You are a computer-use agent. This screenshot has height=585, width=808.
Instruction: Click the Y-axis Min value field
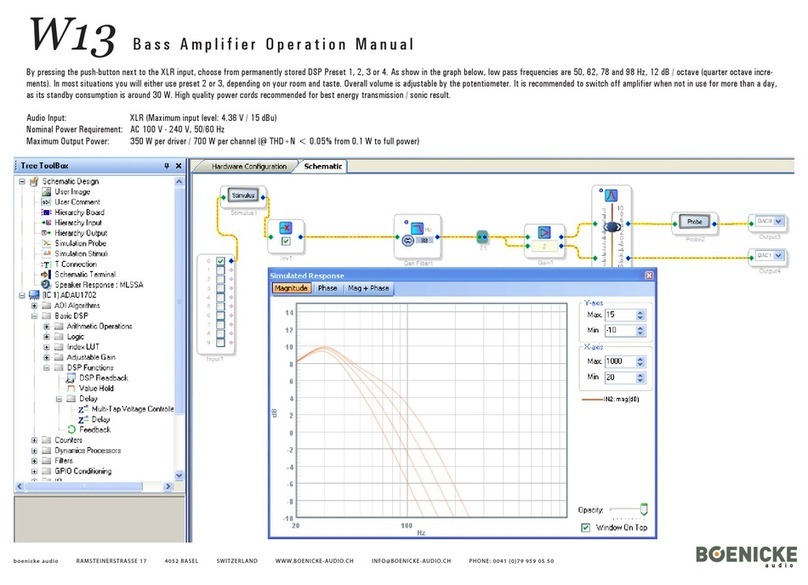coord(620,330)
